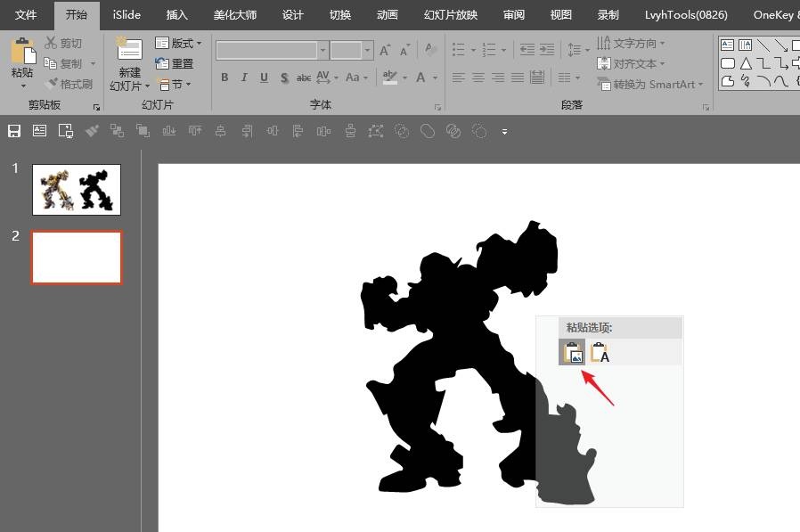Screen dimensions: 800x532
Task: Select the triangle shape
Action: (x=745, y=63)
